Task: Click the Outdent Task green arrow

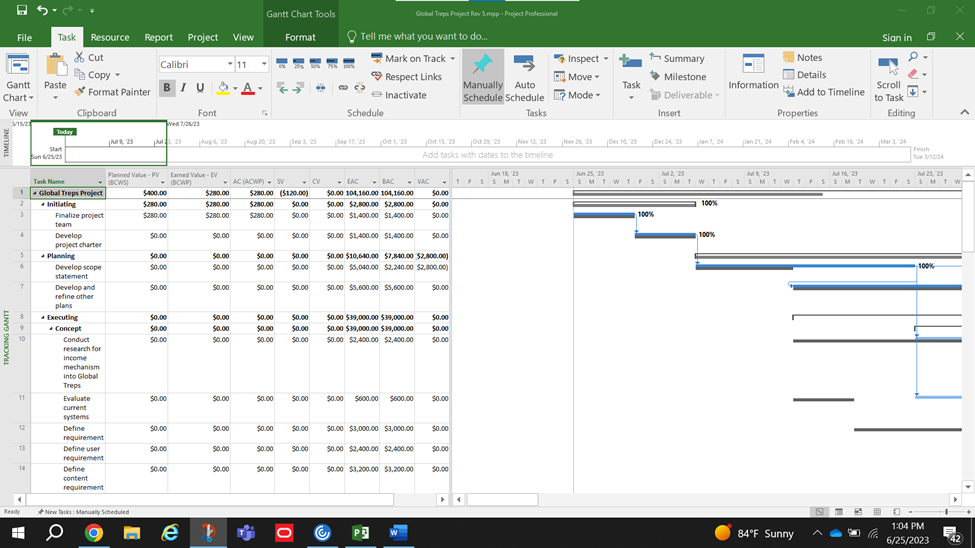Action: pos(282,88)
